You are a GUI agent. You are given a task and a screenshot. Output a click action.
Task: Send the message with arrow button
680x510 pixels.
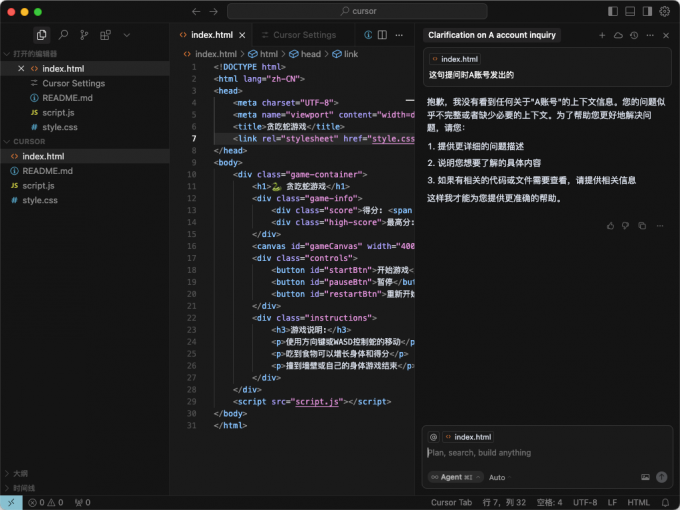661,477
